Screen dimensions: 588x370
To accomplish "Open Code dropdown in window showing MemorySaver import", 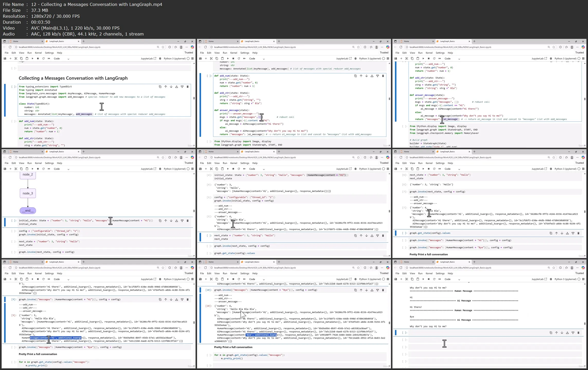I will (452, 59).
